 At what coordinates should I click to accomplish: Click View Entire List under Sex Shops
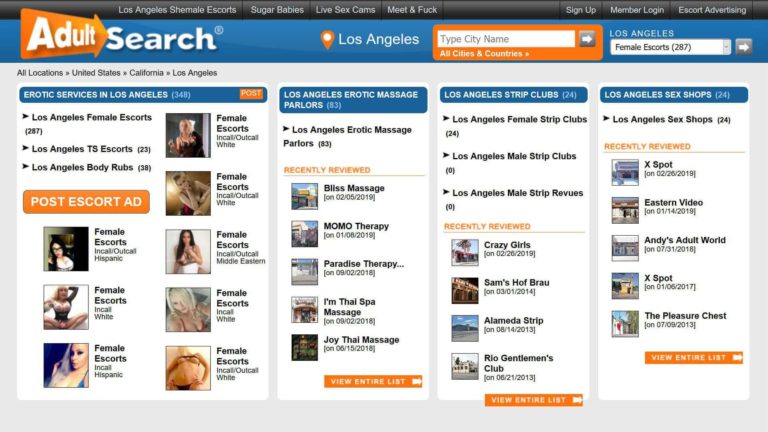(x=693, y=357)
